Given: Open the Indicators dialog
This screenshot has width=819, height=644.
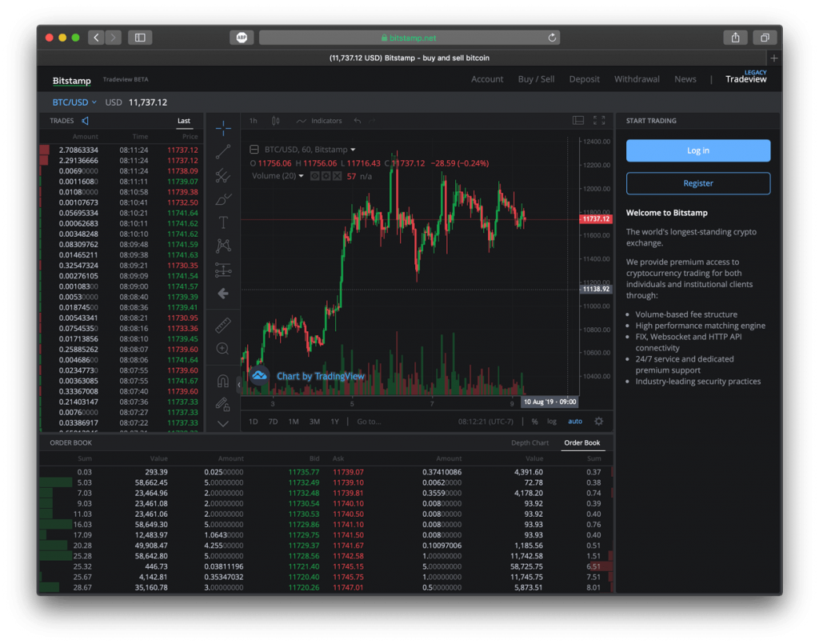Looking at the screenshot, I should (319, 121).
